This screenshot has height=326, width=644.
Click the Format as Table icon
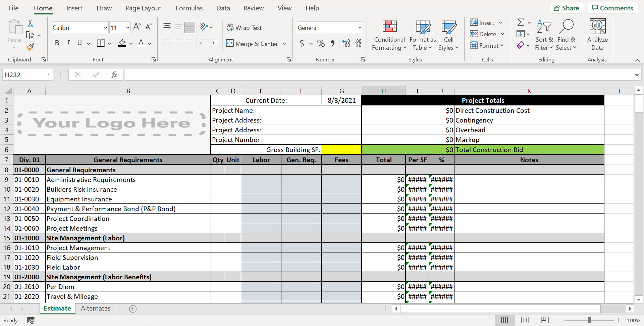pyautogui.click(x=422, y=35)
